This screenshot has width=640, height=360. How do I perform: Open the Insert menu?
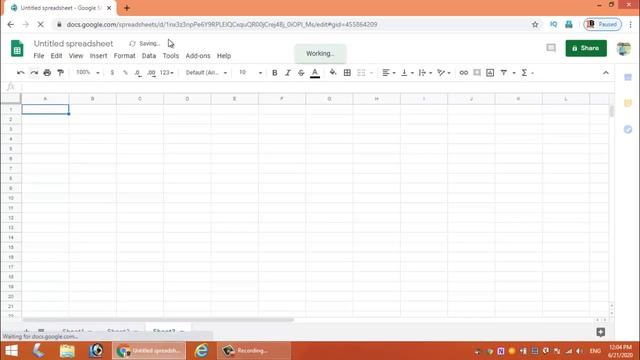(98, 56)
